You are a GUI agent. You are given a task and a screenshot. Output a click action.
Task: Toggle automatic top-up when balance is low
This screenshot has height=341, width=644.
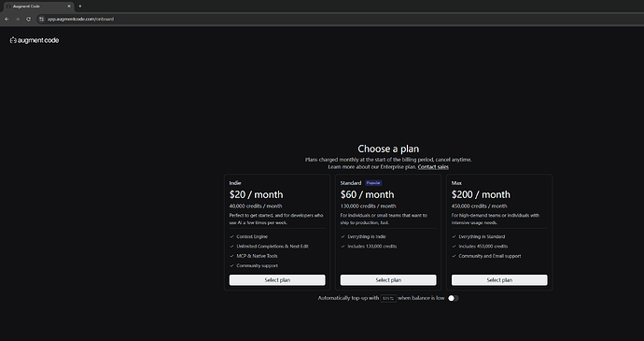tap(453, 298)
